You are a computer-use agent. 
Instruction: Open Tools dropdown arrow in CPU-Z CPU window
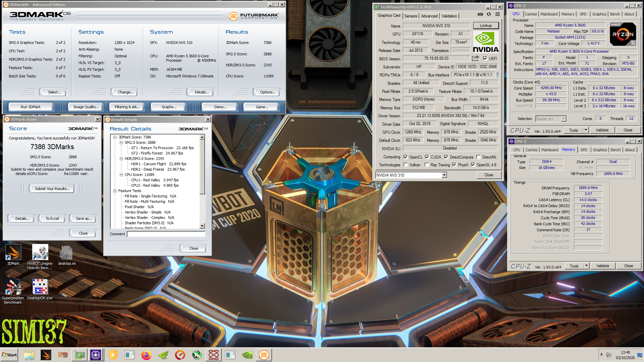586,130
